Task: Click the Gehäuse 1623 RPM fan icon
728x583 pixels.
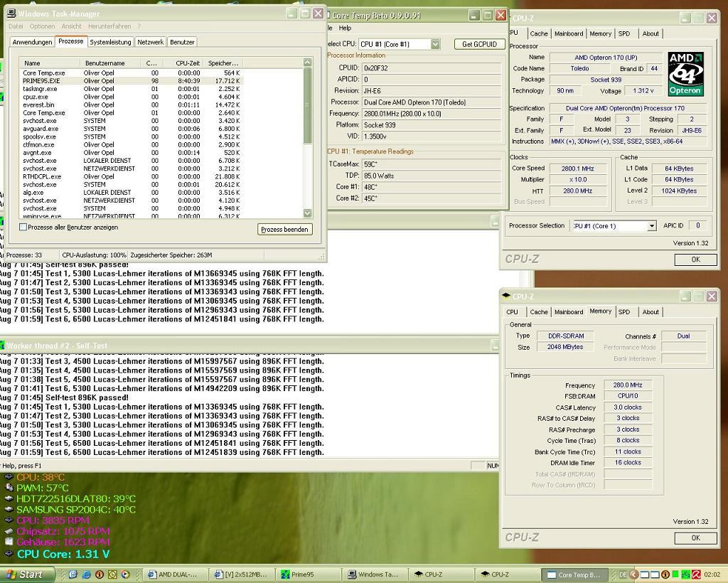Action: pyautogui.click(x=9, y=542)
